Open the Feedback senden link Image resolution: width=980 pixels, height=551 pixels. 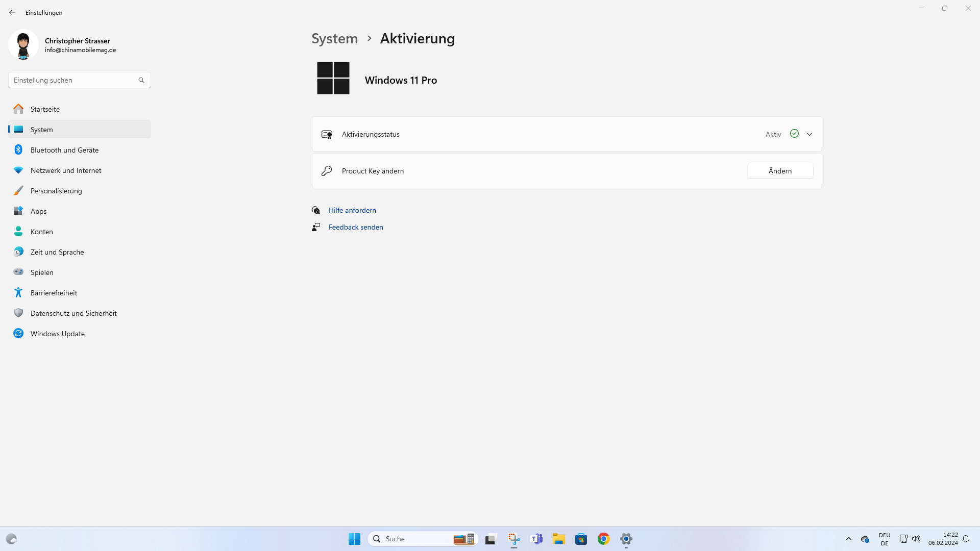356,227
